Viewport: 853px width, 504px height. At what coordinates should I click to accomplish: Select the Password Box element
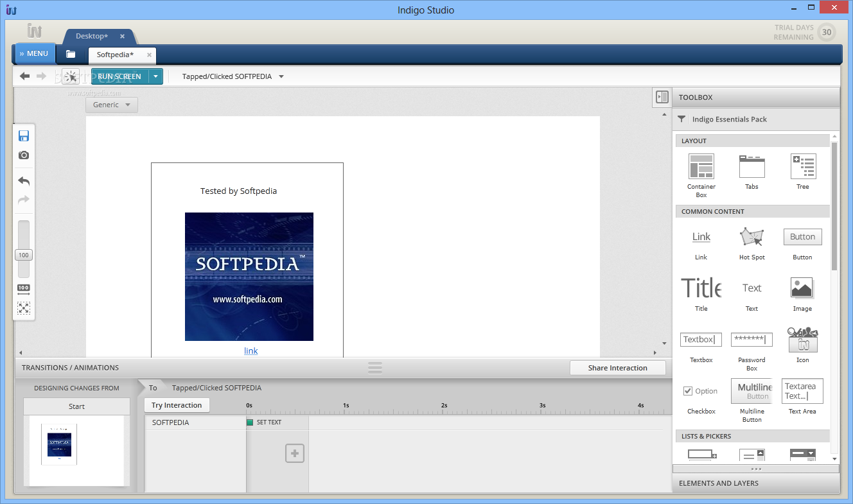click(x=752, y=352)
